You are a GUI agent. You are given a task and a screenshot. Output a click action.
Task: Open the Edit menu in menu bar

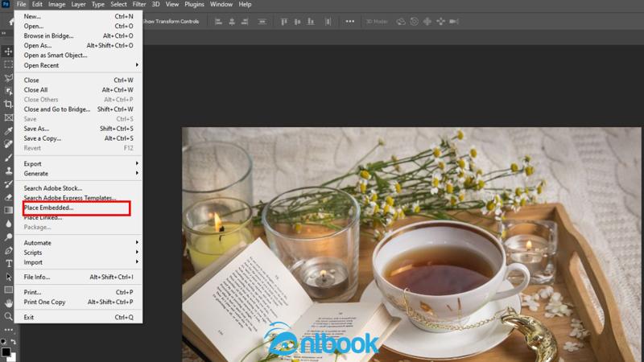click(37, 4)
